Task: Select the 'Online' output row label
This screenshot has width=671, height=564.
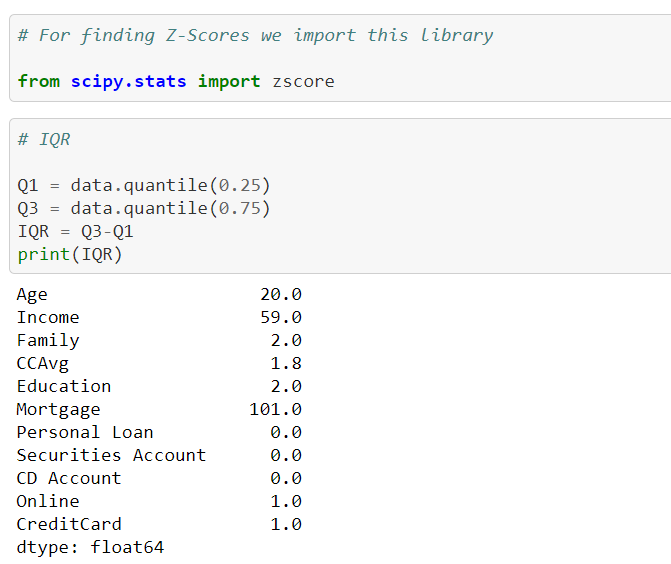Action: pyautogui.click(x=48, y=502)
